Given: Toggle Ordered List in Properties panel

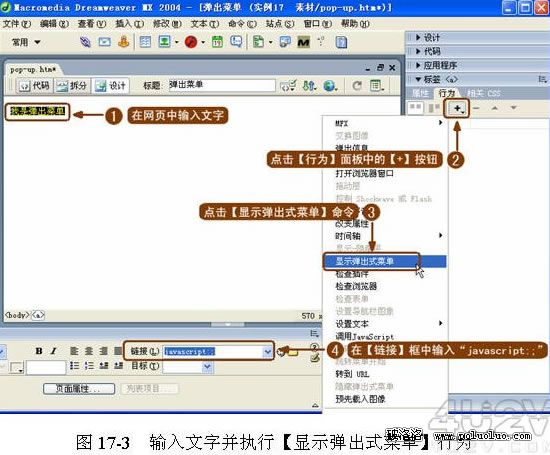Looking at the screenshot, I should [89, 366].
